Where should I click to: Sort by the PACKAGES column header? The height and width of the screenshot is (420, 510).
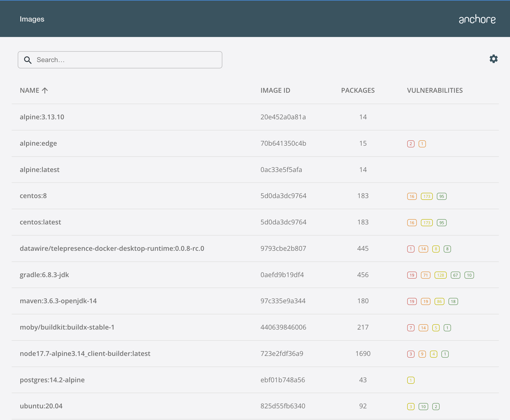358,90
